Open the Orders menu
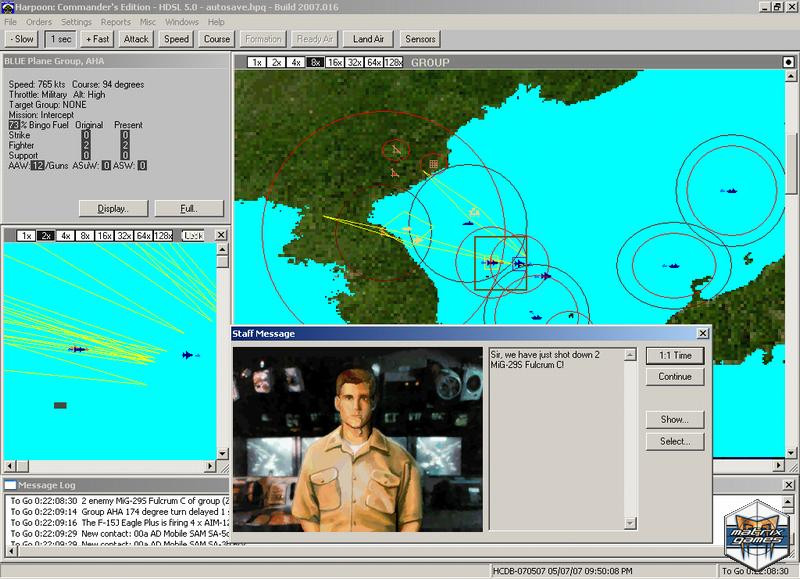Screen dimensions: 800x579 click(x=39, y=22)
